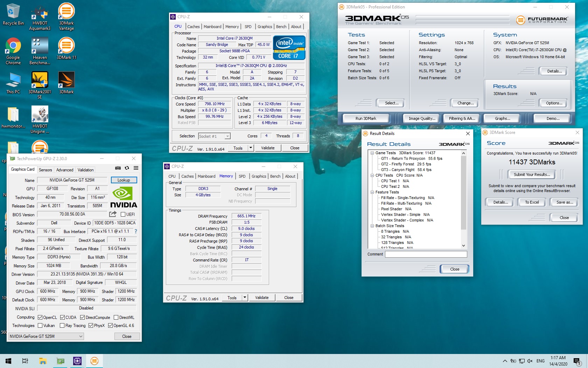Open Windows Start menu
This screenshot has width=588, height=368.
coord(8,361)
